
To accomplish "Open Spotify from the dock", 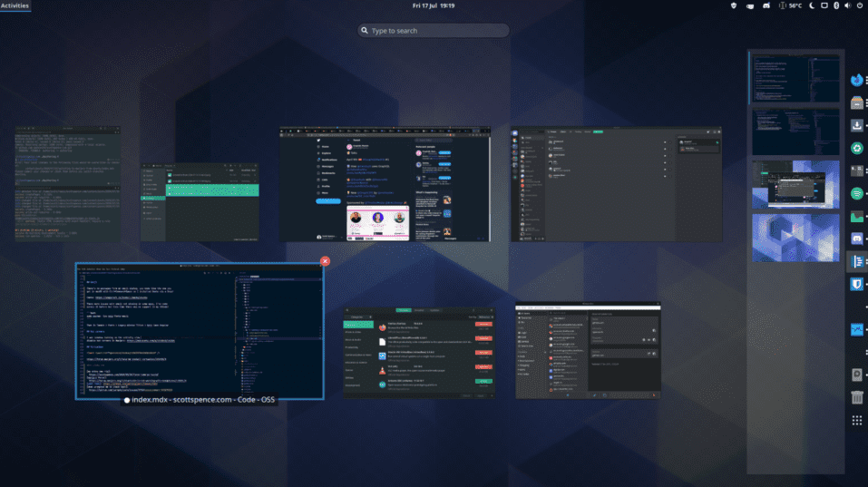I will (856, 193).
